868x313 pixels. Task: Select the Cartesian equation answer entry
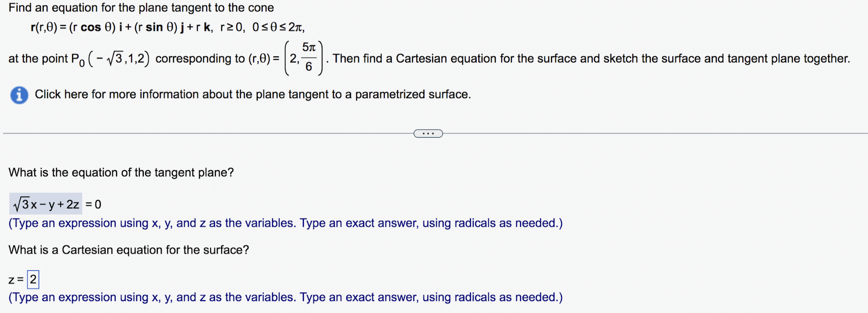click(x=33, y=279)
